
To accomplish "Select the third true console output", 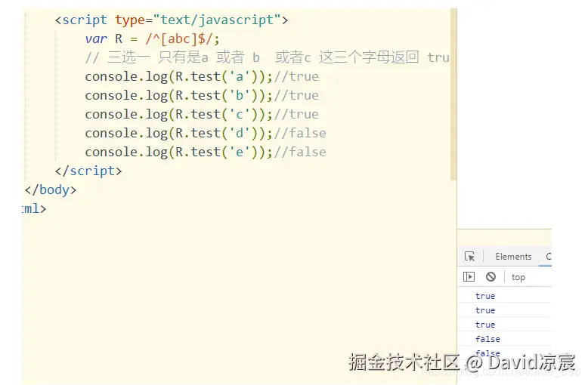I will 485,325.
